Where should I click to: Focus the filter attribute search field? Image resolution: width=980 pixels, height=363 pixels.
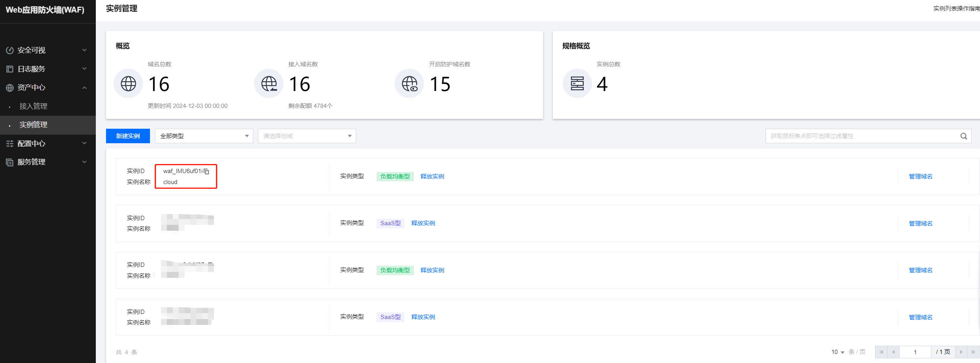point(862,136)
